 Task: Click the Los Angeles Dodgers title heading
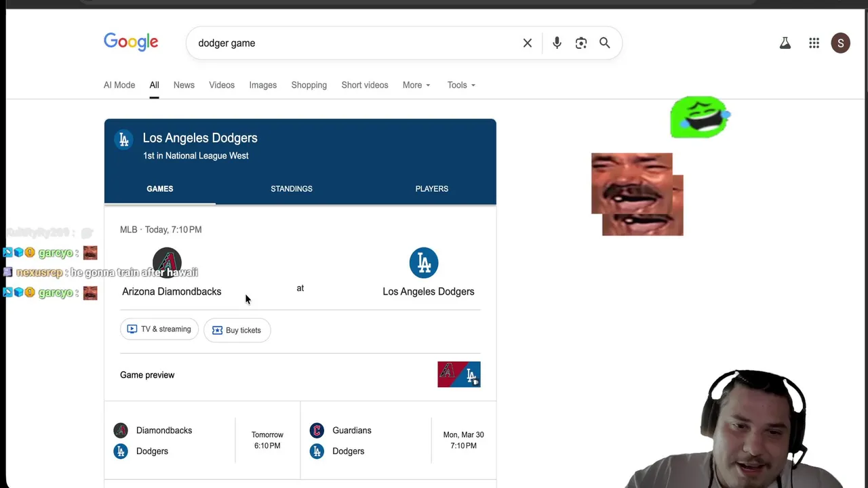coord(200,138)
